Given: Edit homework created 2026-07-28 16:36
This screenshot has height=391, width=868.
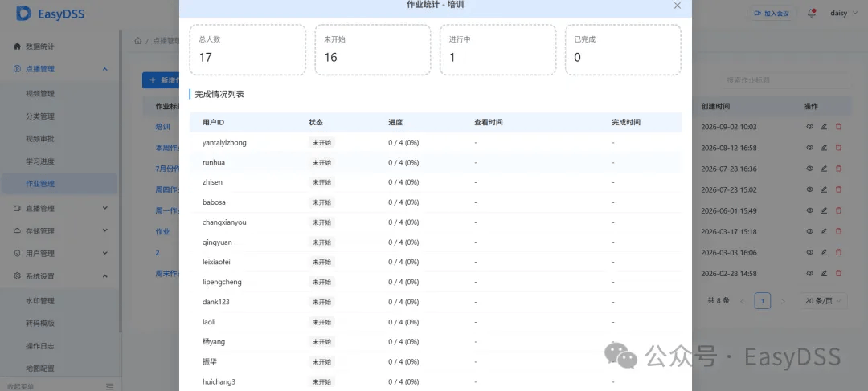Looking at the screenshot, I should pyautogui.click(x=824, y=169).
